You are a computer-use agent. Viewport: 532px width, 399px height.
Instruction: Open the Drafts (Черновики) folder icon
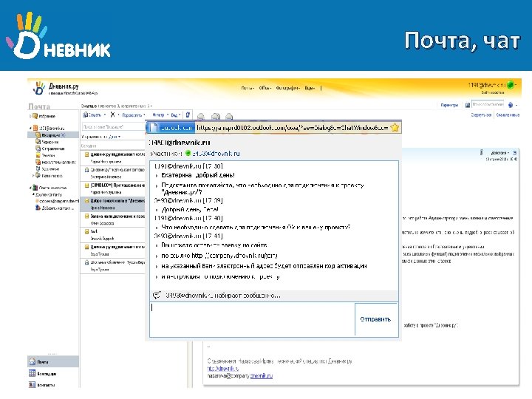pos(38,142)
